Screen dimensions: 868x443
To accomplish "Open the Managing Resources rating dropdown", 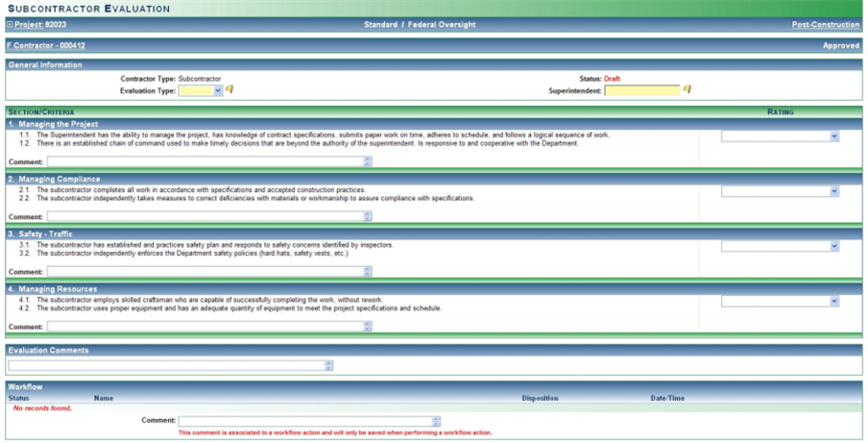I will (x=780, y=301).
